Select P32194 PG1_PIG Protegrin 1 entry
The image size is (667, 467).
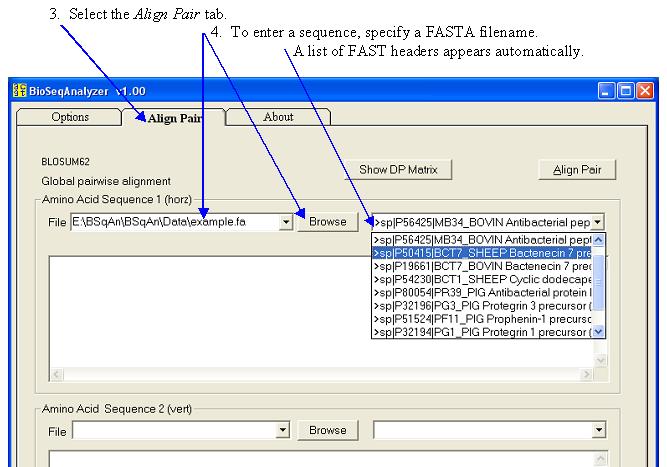click(482, 332)
